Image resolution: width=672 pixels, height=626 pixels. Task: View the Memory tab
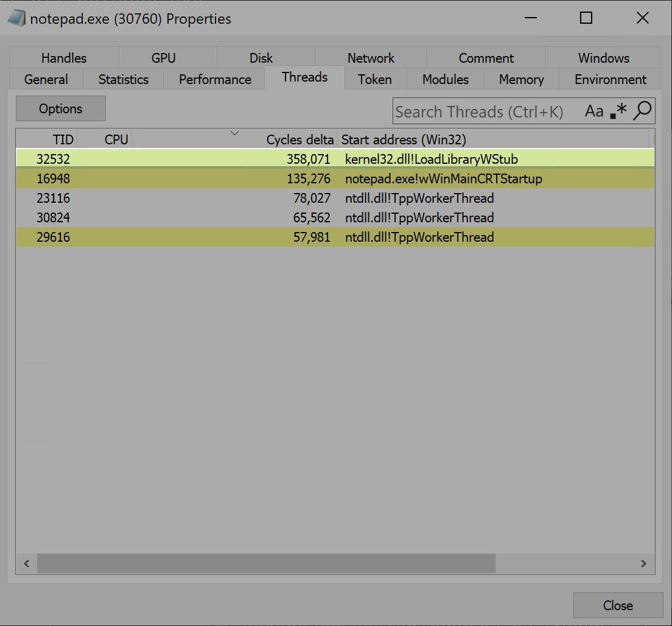(x=521, y=79)
